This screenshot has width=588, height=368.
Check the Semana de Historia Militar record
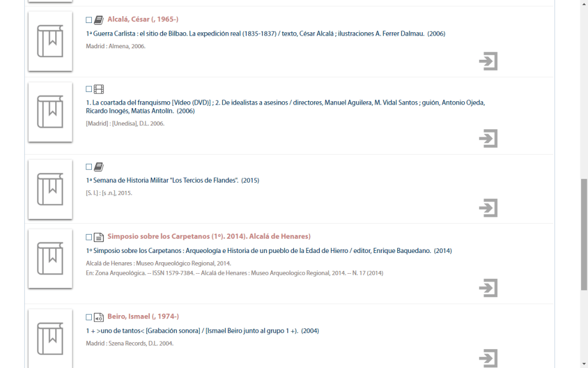[x=89, y=167]
